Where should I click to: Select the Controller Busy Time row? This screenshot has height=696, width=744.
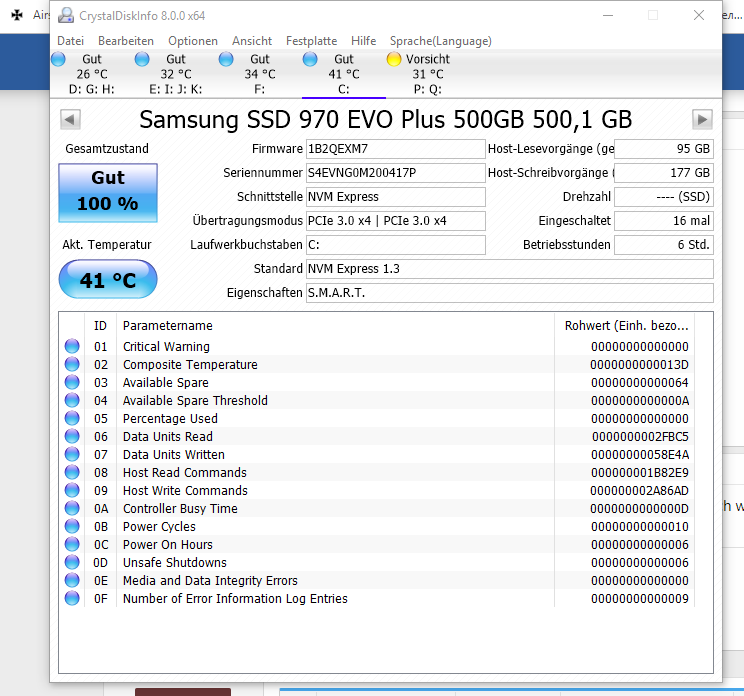pos(377,509)
